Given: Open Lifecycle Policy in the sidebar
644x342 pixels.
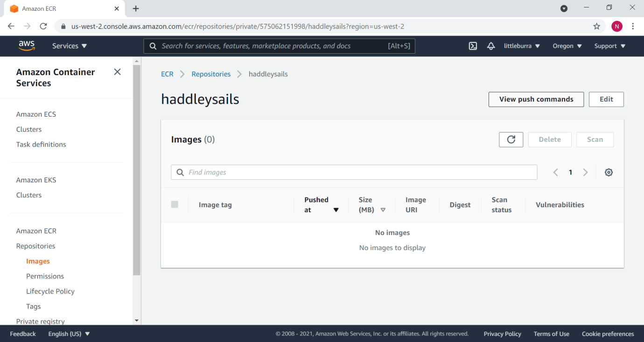Looking at the screenshot, I should pos(50,291).
